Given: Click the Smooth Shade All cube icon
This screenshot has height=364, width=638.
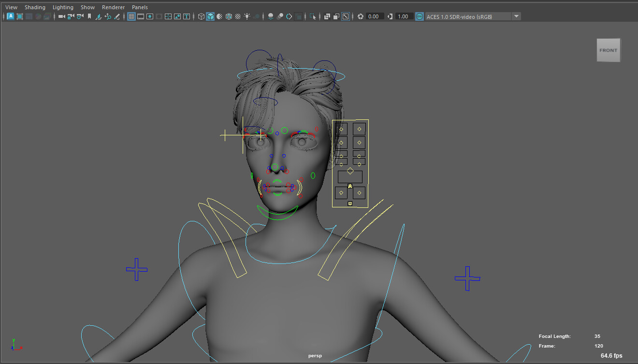Looking at the screenshot, I should [210, 16].
